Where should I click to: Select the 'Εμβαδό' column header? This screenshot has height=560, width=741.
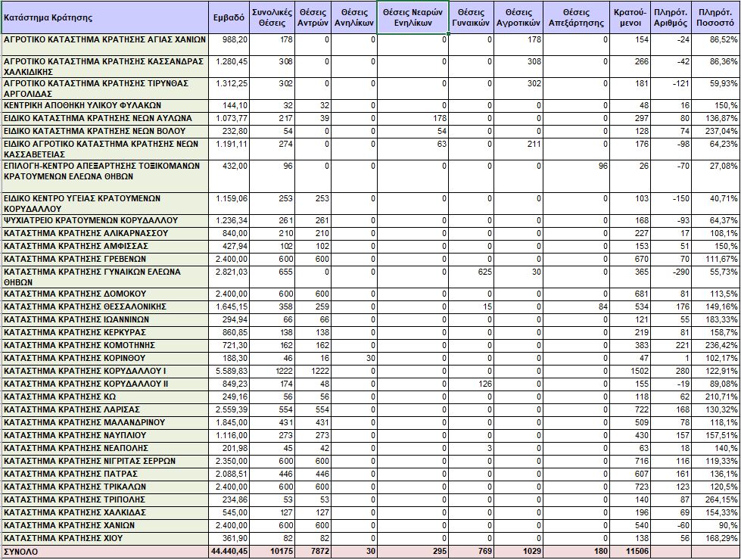(229, 17)
